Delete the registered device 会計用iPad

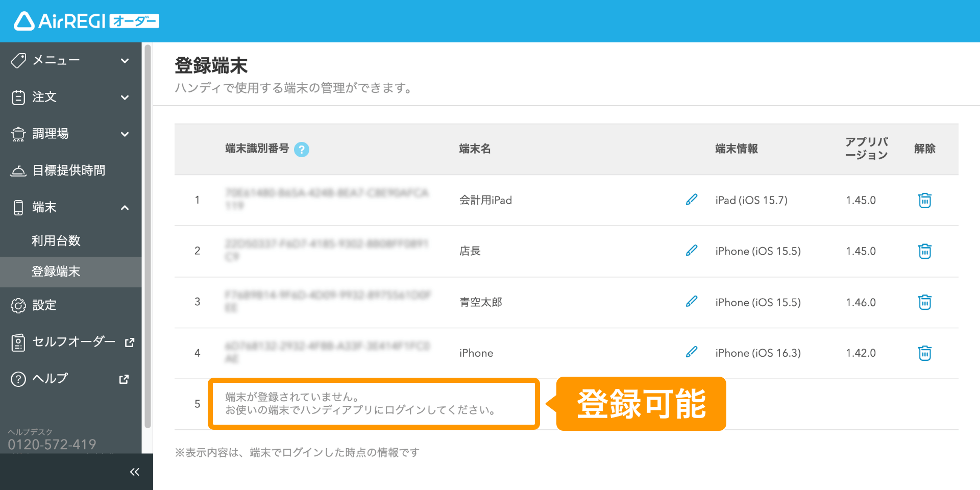pyautogui.click(x=924, y=200)
